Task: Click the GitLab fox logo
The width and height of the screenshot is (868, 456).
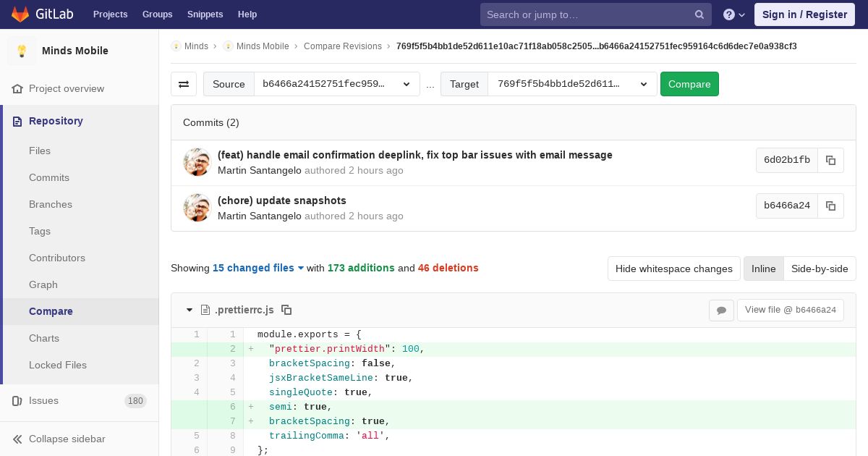Action: click(20, 14)
